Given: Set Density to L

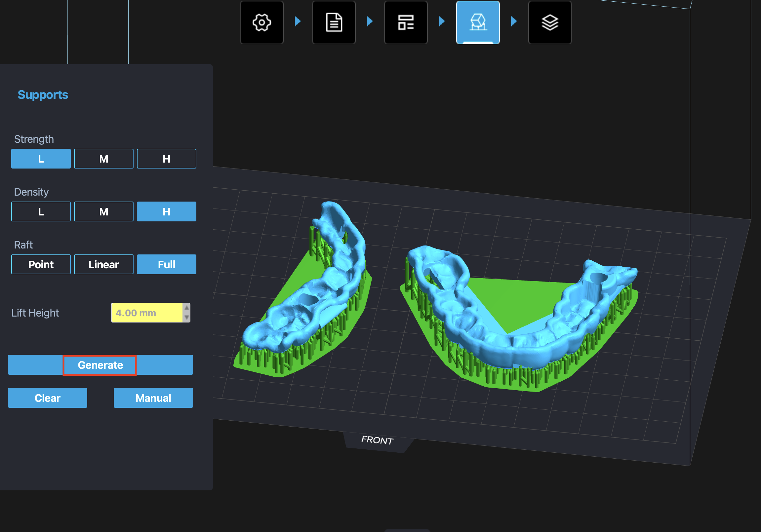Looking at the screenshot, I should click(41, 211).
